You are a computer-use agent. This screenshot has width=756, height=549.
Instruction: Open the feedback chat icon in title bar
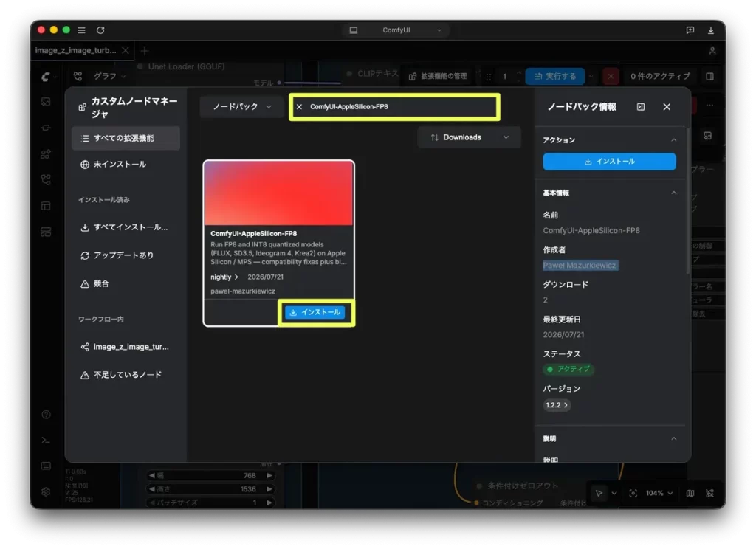coord(690,30)
